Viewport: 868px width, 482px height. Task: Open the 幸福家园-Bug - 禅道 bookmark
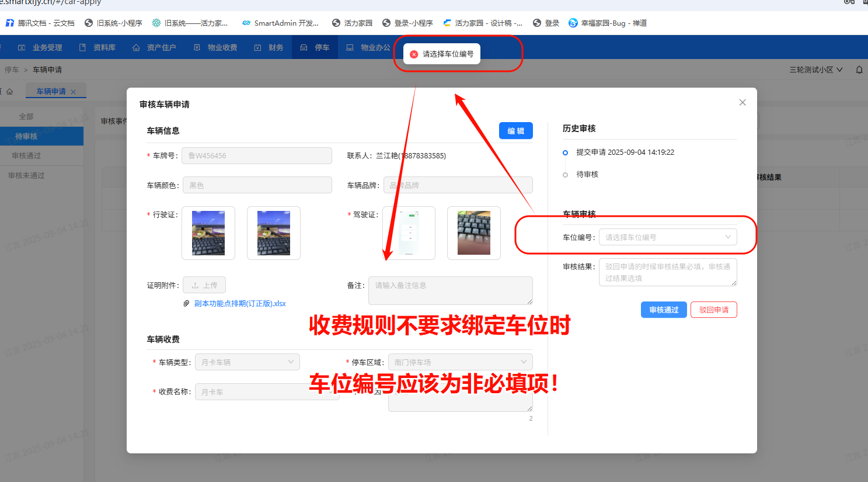pyautogui.click(x=608, y=23)
